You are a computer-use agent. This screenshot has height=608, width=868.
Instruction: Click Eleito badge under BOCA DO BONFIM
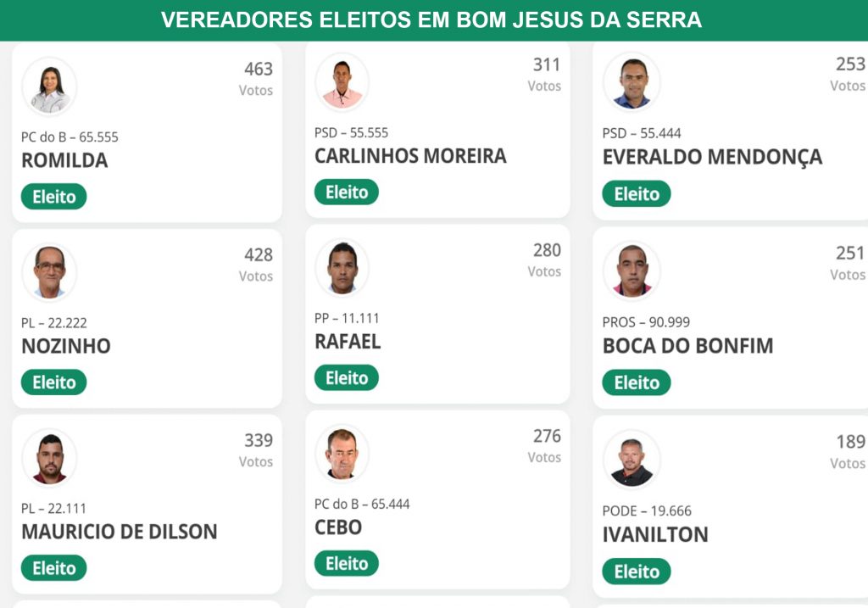pos(637,382)
